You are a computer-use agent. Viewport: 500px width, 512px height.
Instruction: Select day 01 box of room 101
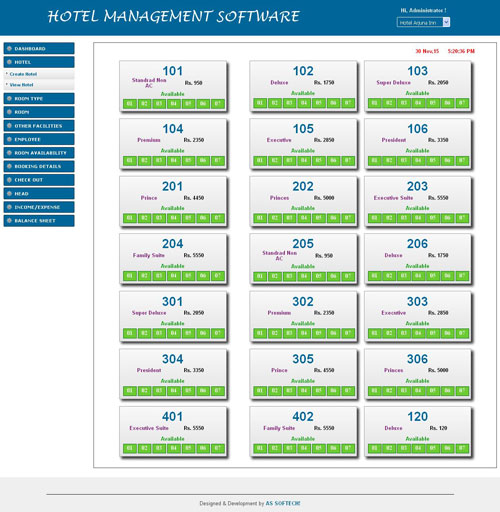tap(130, 104)
